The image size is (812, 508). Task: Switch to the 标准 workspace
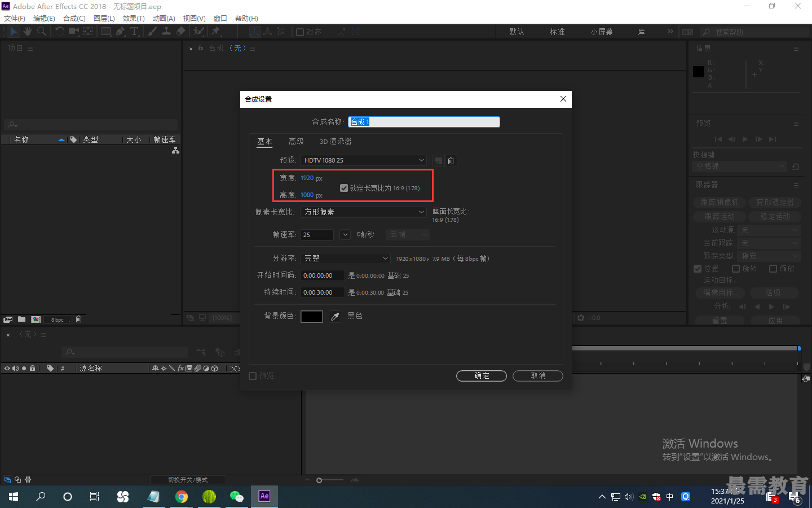(x=558, y=32)
